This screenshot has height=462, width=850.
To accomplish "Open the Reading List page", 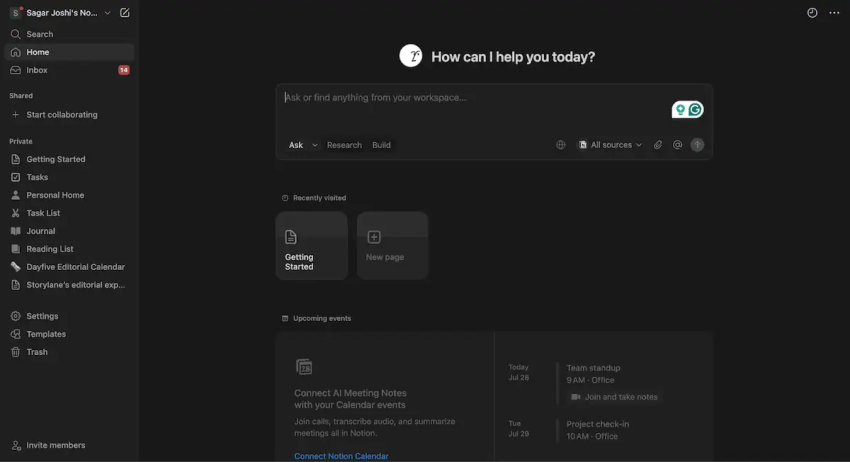I will click(x=69, y=248).
